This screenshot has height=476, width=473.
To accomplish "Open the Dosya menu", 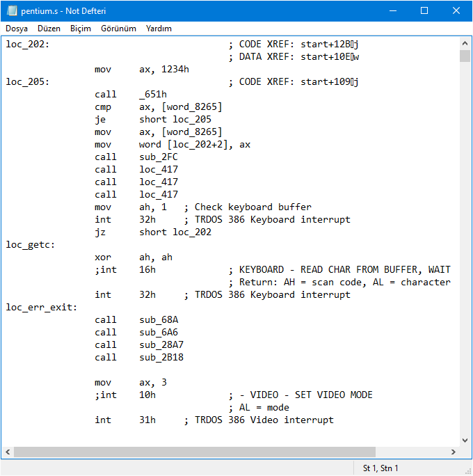I will 17,29.
